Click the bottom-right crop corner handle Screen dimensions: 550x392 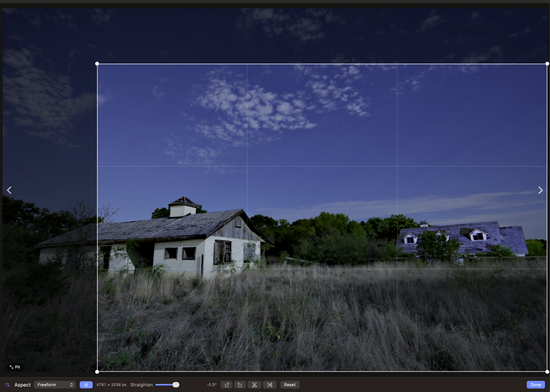pos(547,372)
